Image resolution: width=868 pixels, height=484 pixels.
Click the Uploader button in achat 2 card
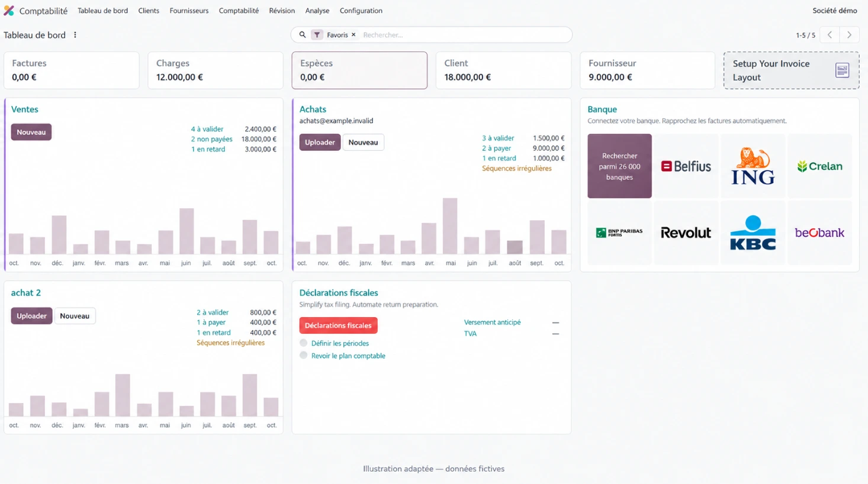point(31,316)
